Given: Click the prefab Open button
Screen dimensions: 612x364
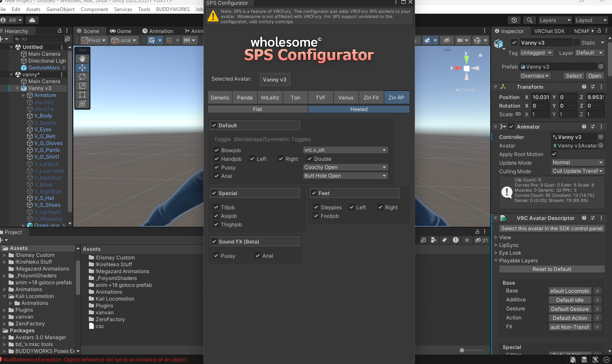Looking at the screenshot, I should [594, 76].
